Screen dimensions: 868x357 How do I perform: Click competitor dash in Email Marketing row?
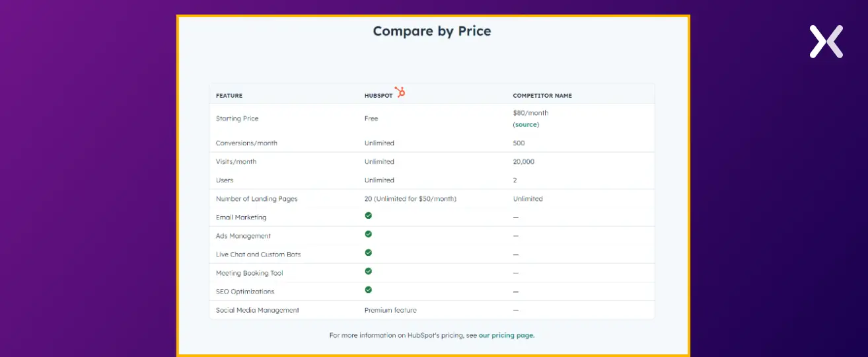516,218
